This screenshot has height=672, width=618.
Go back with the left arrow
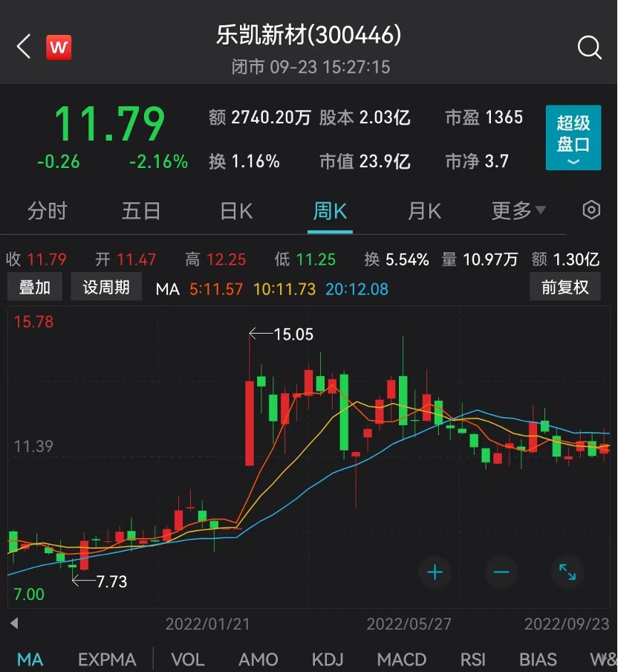click(x=24, y=46)
